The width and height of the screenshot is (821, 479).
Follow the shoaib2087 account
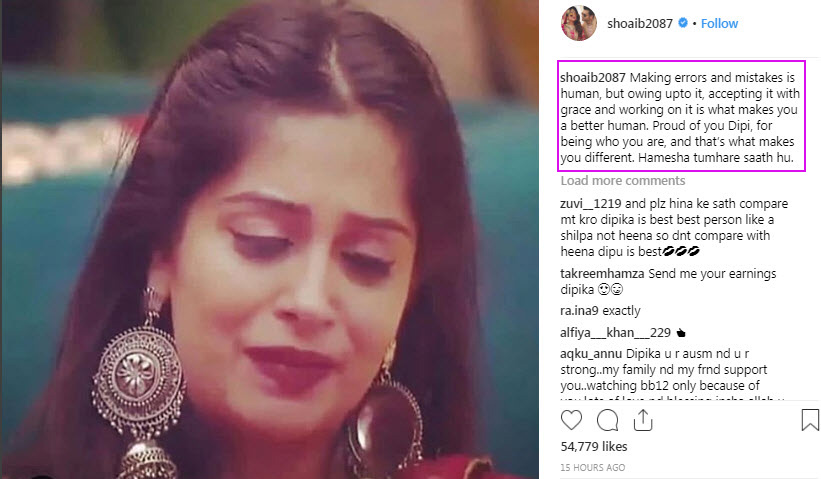click(719, 24)
